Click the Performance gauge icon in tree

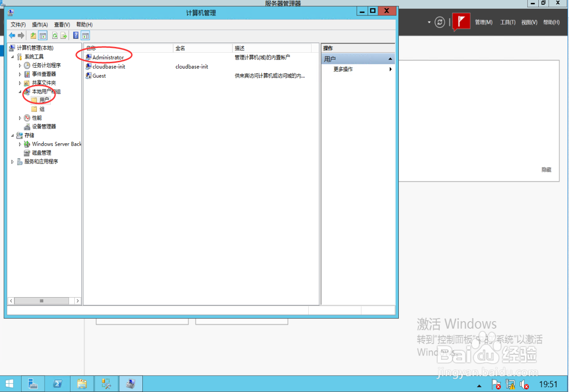click(27, 118)
